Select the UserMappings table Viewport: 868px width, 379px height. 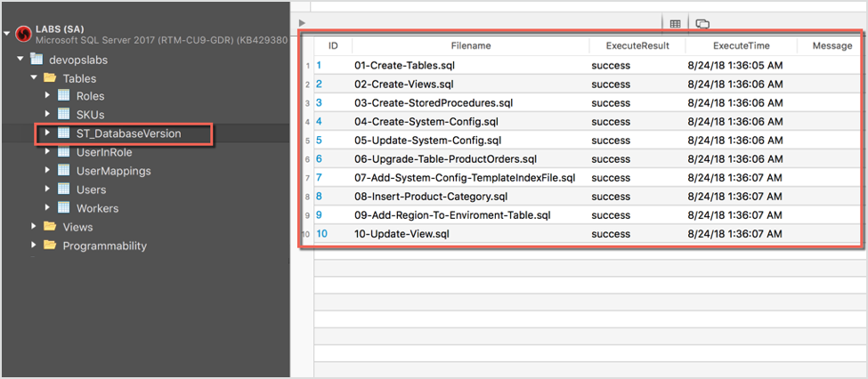coord(113,171)
